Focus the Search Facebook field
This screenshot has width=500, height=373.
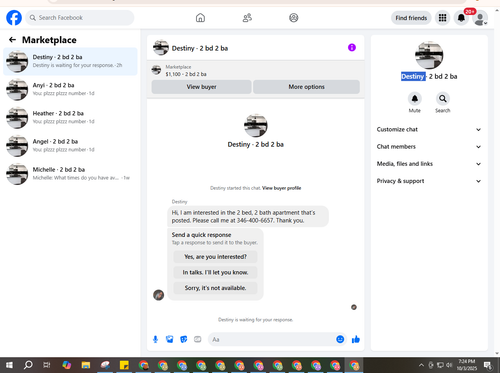[80, 18]
